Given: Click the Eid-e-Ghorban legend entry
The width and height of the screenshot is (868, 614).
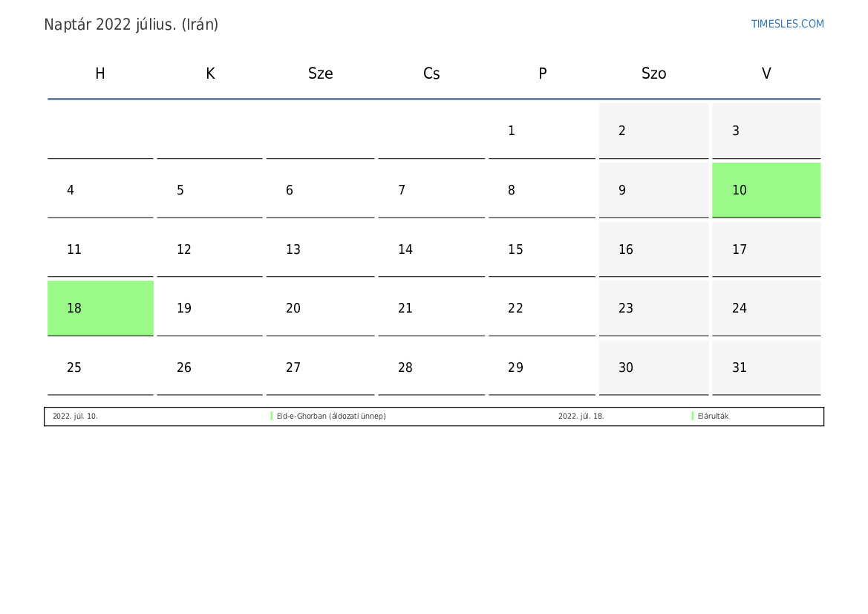Looking at the screenshot, I should click(x=331, y=417).
